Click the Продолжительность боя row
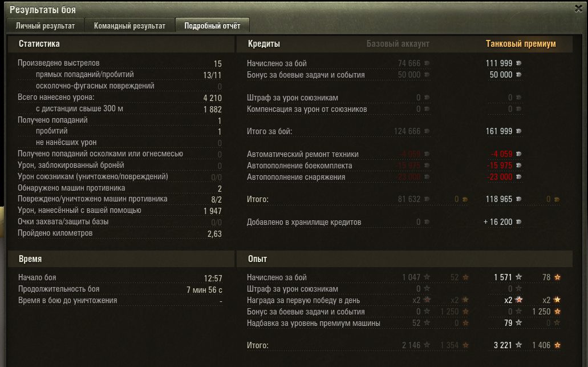The height and width of the screenshot is (367, 588). click(120, 289)
